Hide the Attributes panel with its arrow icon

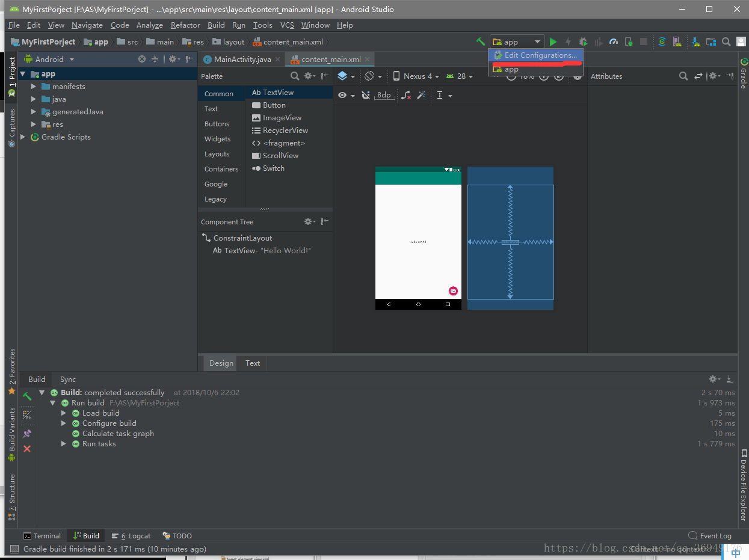tap(730, 76)
